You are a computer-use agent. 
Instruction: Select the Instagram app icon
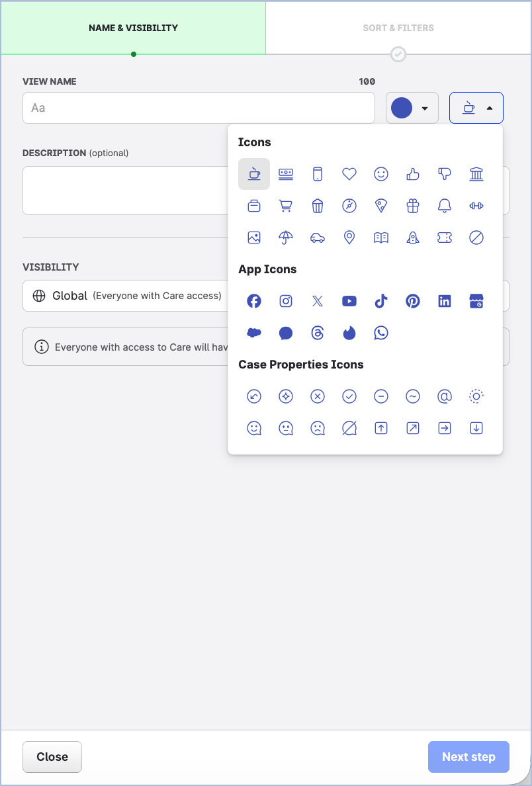tap(286, 301)
